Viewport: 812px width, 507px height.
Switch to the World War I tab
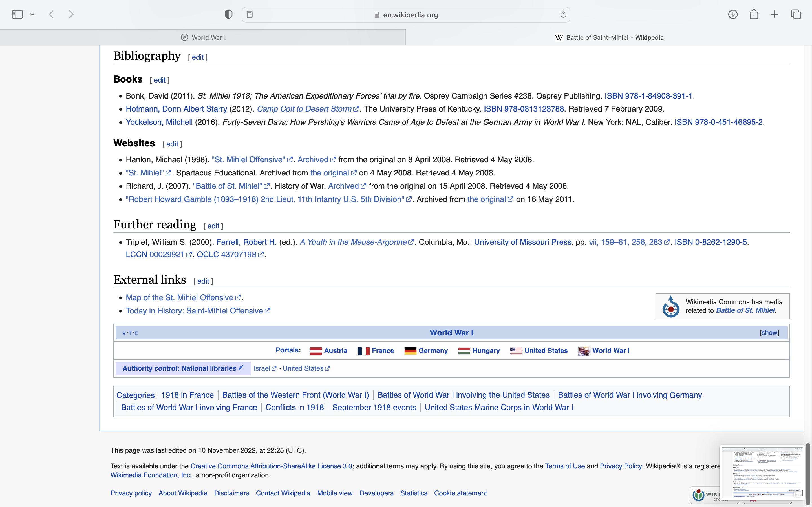(x=203, y=37)
